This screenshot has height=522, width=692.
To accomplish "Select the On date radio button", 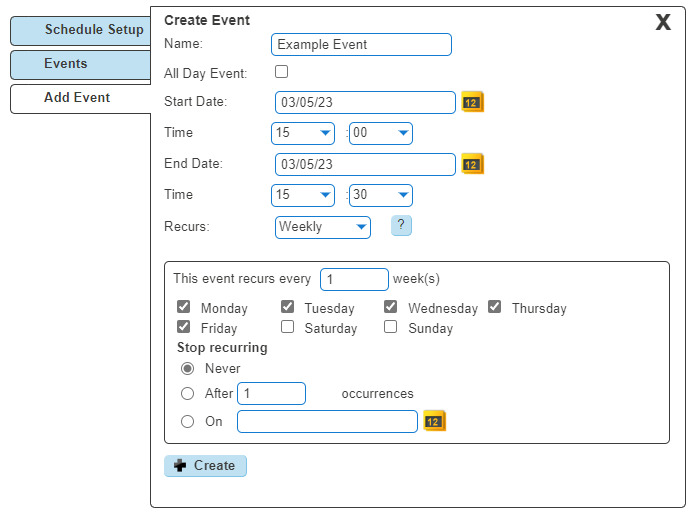I will click(188, 421).
